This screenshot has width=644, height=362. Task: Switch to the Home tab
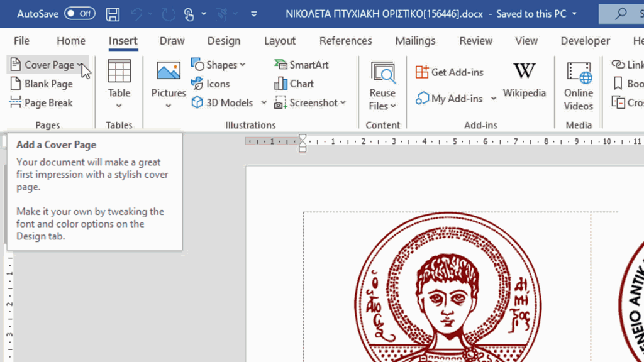[x=71, y=41]
